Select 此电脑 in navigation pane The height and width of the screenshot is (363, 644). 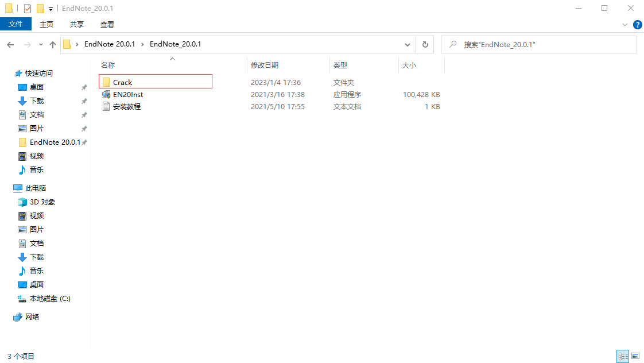[36, 188]
